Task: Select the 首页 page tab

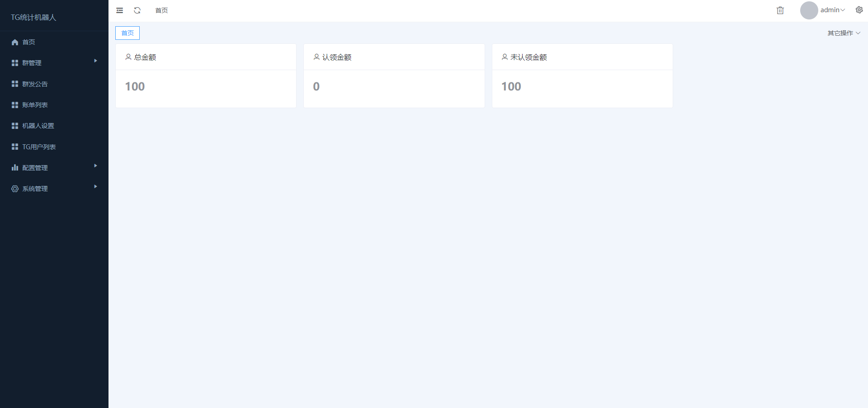Action: pyautogui.click(x=127, y=33)
